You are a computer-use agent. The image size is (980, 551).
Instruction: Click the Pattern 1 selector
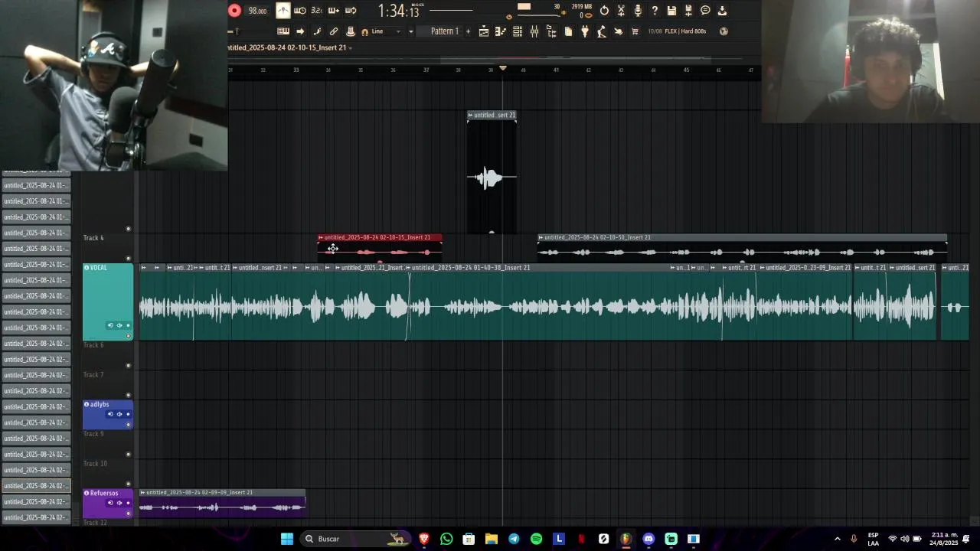pos(444,31)
